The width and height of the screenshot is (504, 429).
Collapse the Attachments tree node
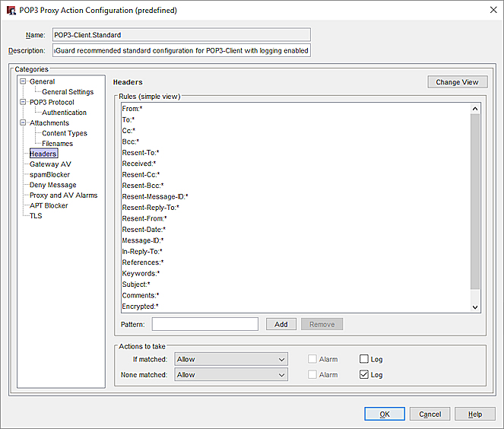(x=23, y=123)
